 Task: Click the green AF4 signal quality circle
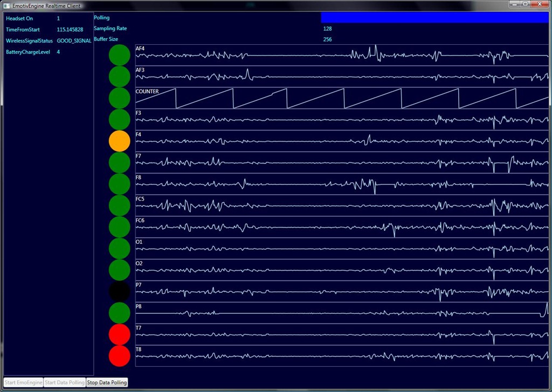(x=119, y=55)
